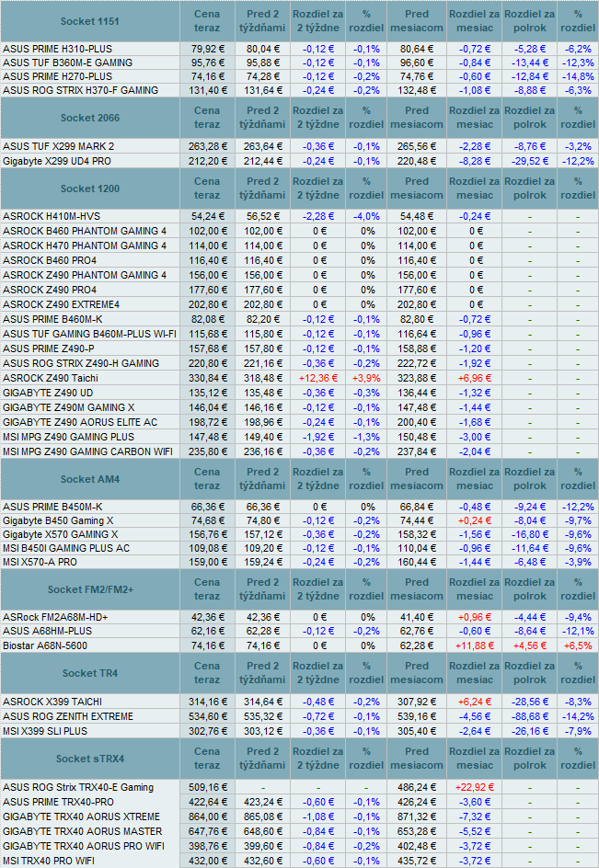The image size is (599, 868).
Task: Select ASUS TUF B360M-E GAMING entry
Action: click(x=67, y=63)
